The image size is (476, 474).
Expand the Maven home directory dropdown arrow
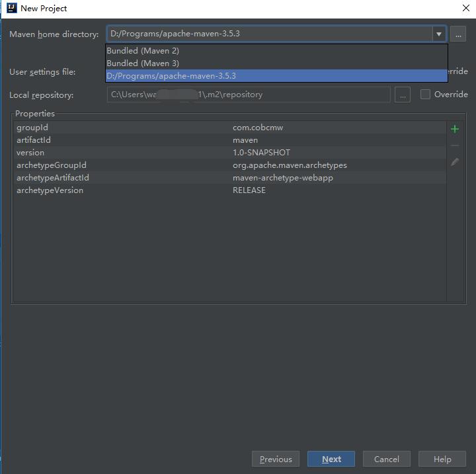tap(438, 34)
